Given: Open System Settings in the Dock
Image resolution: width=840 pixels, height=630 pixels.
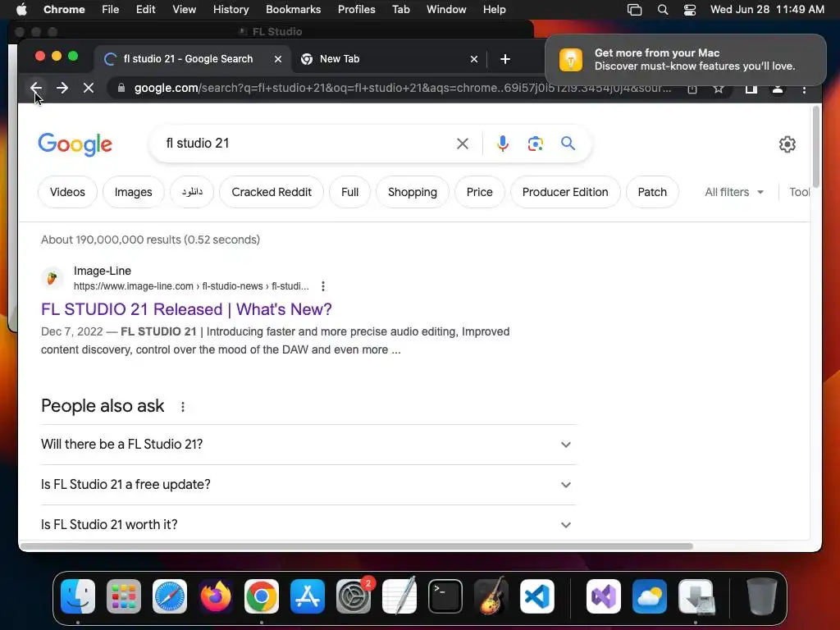Looking at the screenshot, I should pyautogui.click(x=354, y=596).
